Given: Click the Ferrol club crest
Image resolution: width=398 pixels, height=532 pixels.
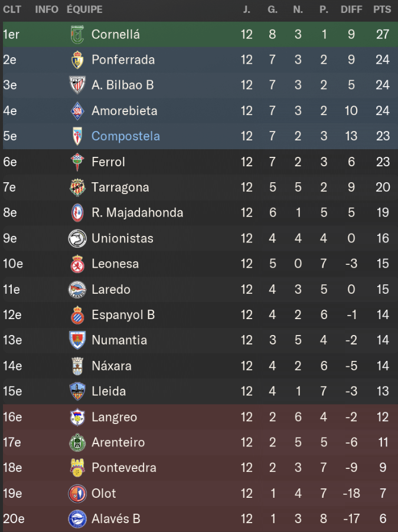Looking at the screenshot, I should pyautogui.click(x=76, y=162).
